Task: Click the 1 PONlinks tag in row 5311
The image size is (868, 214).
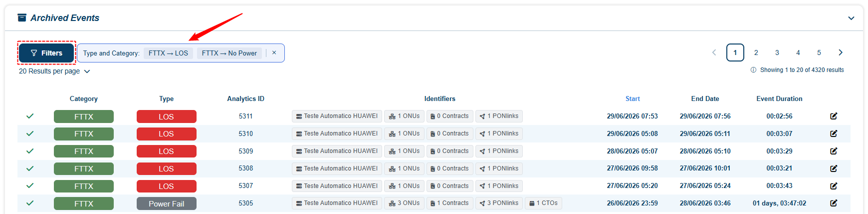Action: point(499,116)
